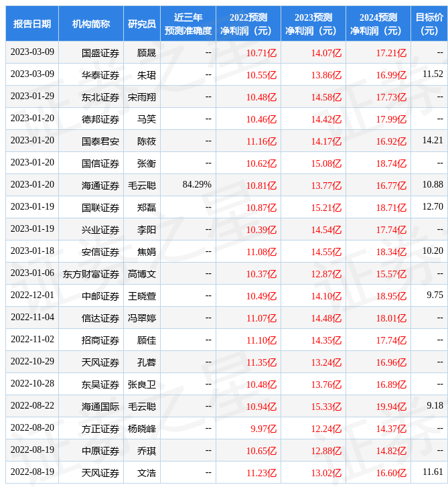This screenshot has width=448, height=489.
Task: Click researcher name 焦娟
Action: pos(147,252)
